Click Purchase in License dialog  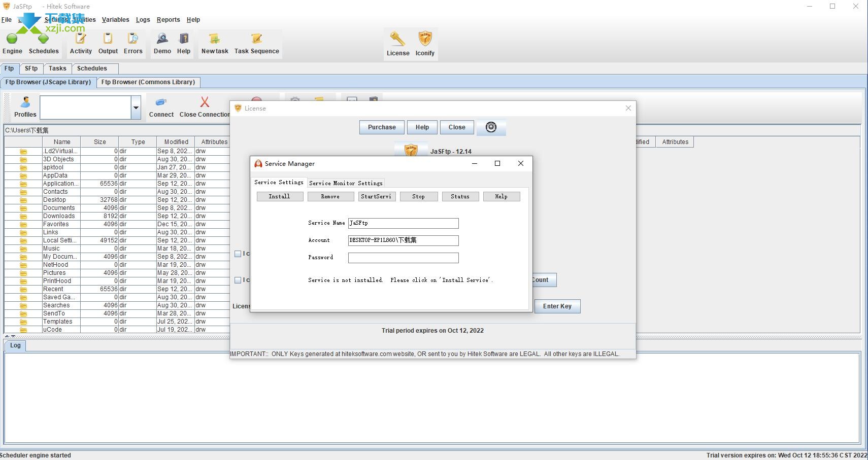(x=382, y=127)
